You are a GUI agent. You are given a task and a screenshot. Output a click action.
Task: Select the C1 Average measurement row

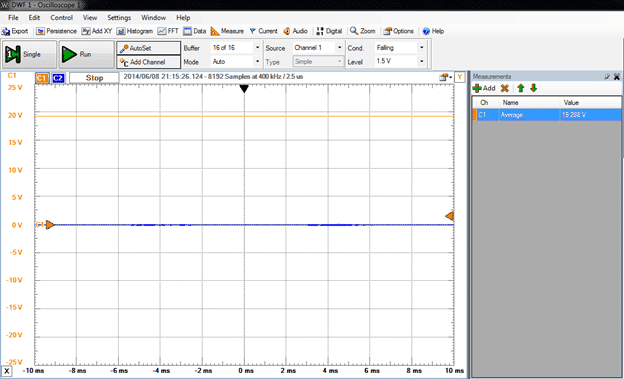tap(546, 115)
